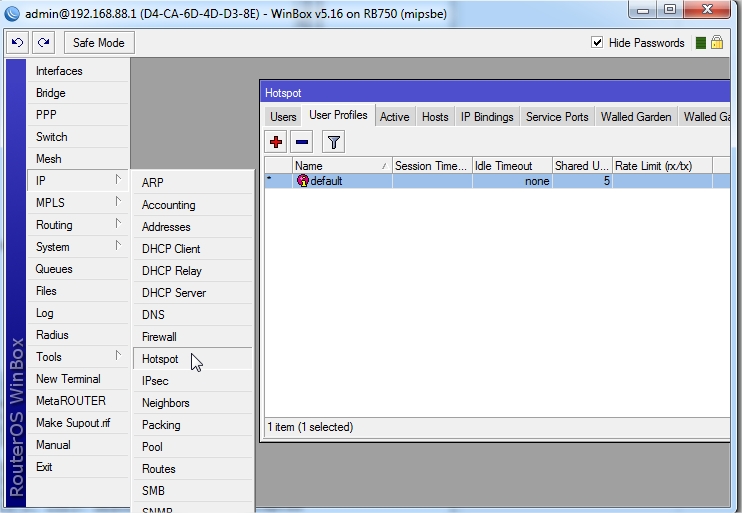
Task: Click the WinBox logo in title bar
Action: 12,13
